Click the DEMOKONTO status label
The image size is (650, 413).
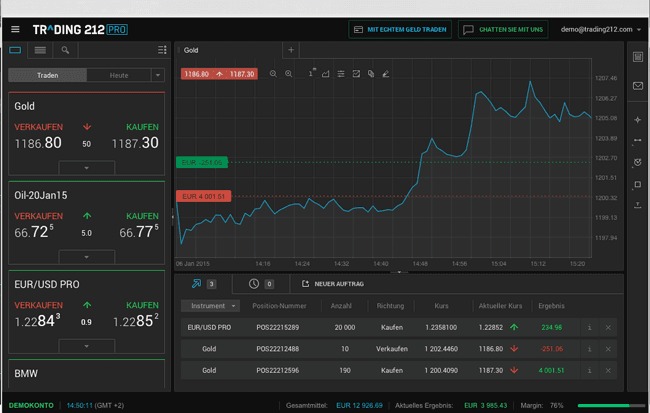(31, 406)
